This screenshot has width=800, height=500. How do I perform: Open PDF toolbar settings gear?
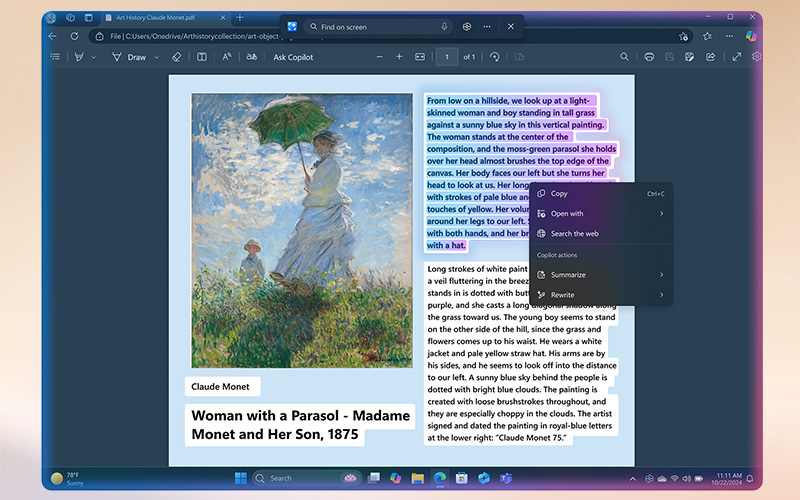click(x=757, y=57)
